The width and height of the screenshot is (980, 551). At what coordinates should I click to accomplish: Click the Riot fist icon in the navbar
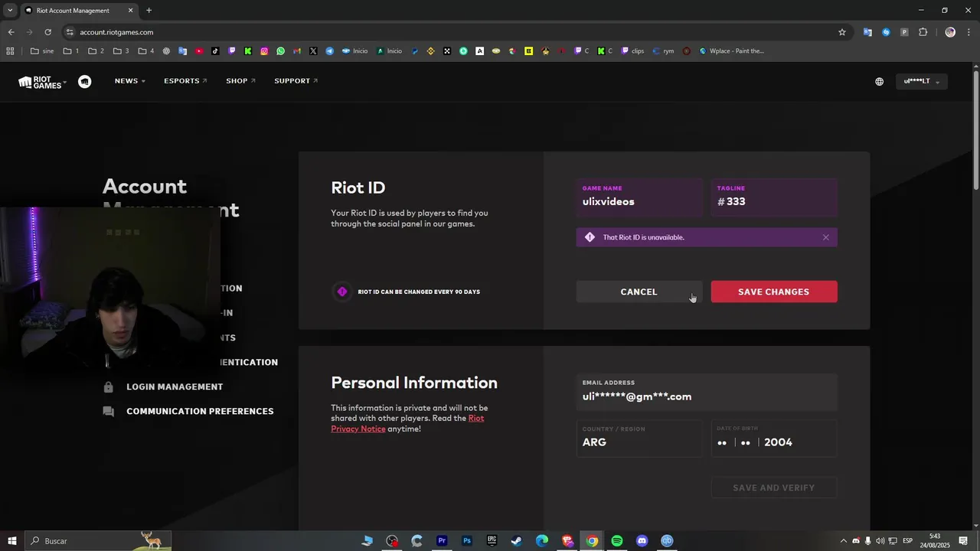[85, 81]
